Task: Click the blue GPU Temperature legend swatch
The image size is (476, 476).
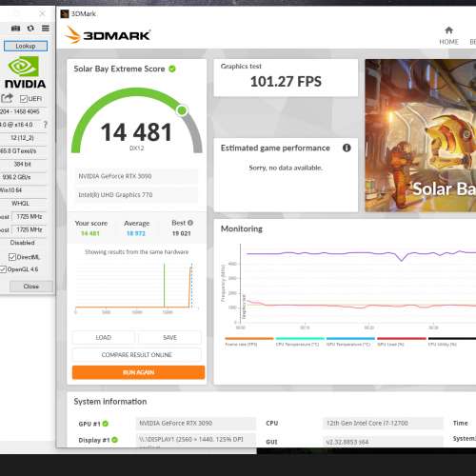Action: [350, 338]
